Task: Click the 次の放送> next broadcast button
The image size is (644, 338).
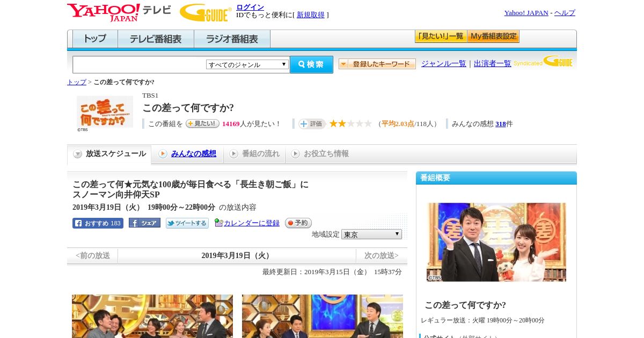Action: [x=381, y=255]
